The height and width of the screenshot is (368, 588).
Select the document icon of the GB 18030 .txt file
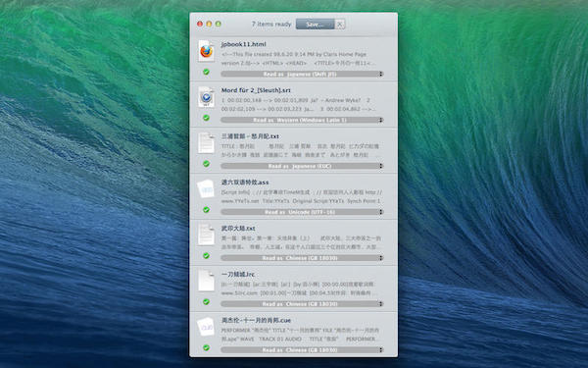(206, 236)
